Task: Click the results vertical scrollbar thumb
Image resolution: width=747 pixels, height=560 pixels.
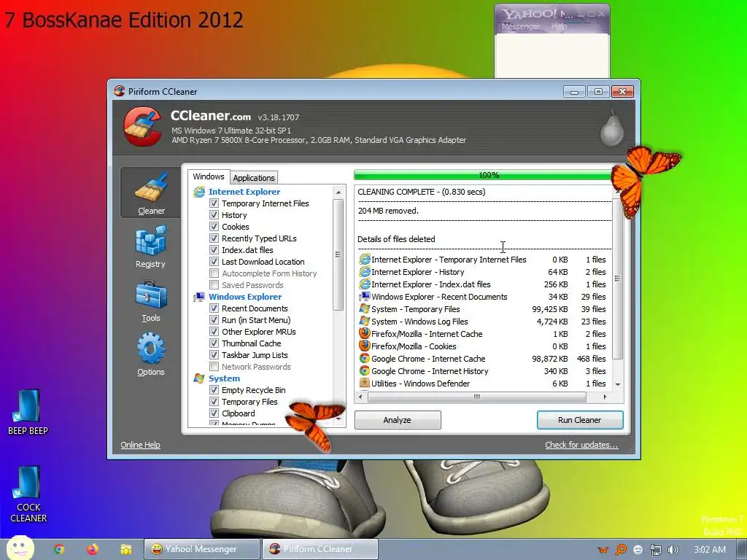Action: (x=618, y=279)
